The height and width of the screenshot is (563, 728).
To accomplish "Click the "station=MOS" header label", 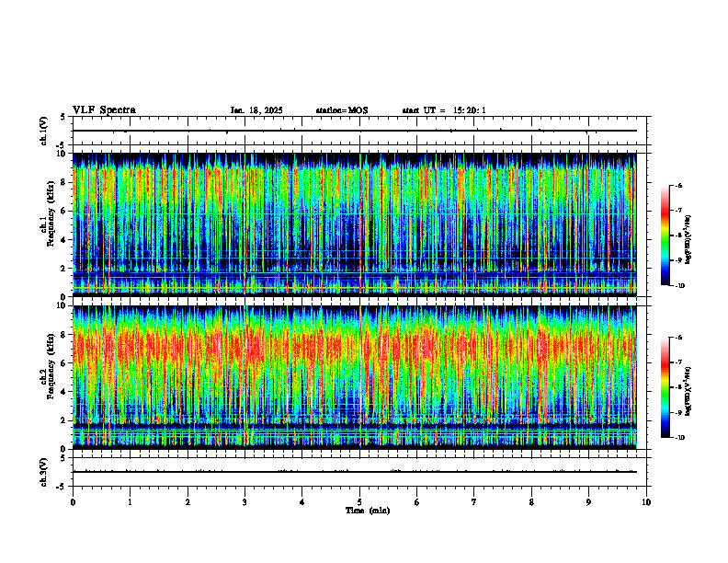I will click(x=342, y=110).
